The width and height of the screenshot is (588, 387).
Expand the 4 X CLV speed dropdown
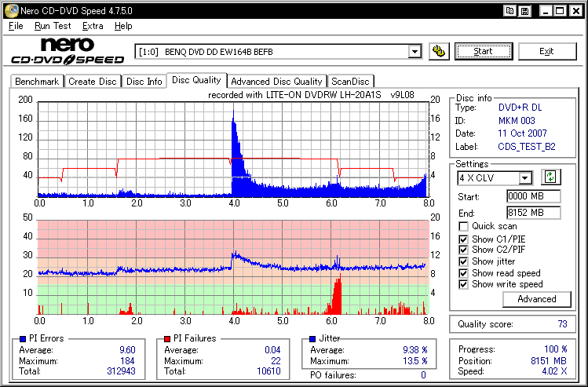(525, 177)
